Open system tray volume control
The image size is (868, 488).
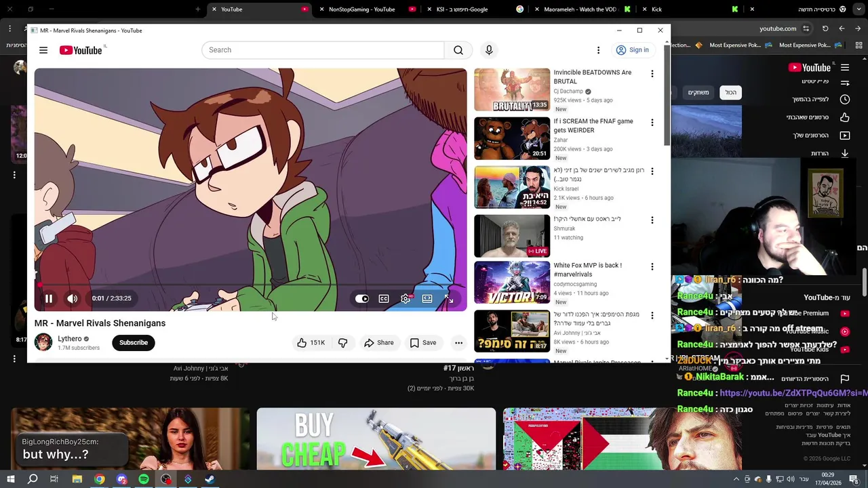791,479
